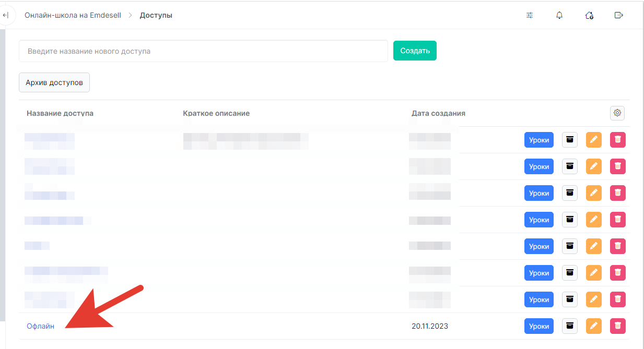Edit the Офлайн access with pencil icon
Image resolution: width=644 pixels, height=349 pixels.
pos(593,326)
